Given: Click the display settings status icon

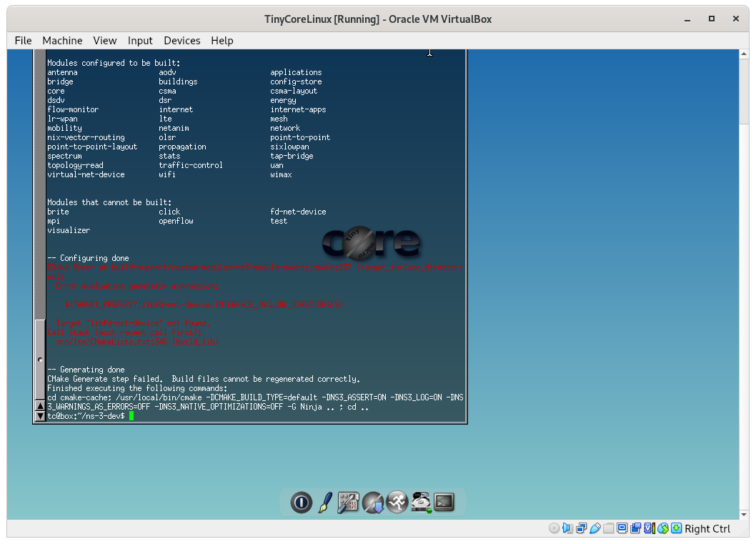Looking at the screenshot, I should [x=622, y=528].
